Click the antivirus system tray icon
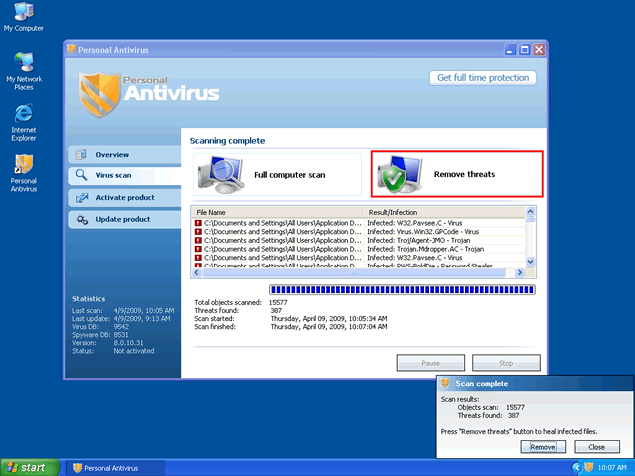Screen dimensions: 635x476 pos(590,467)
